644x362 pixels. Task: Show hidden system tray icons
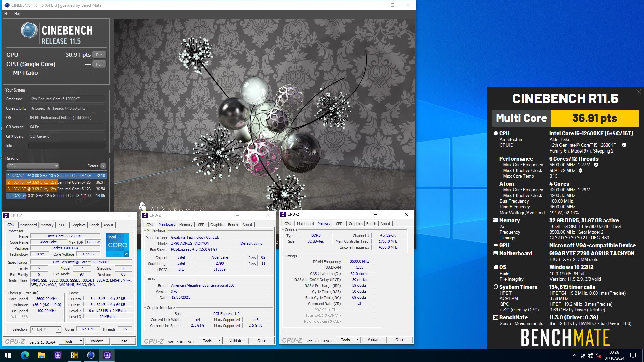point(574,355)
